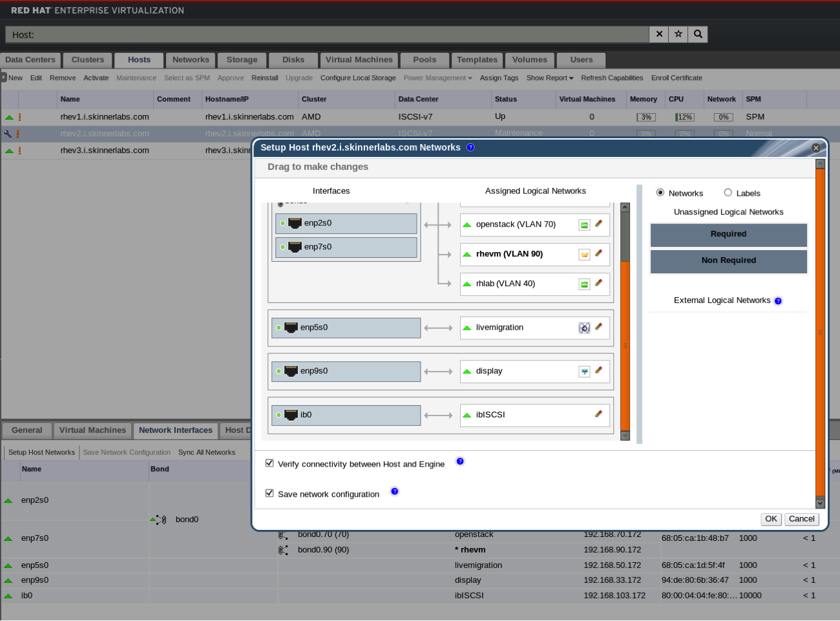Click the interfaces list scrollbar down arrow

point(625,436)
